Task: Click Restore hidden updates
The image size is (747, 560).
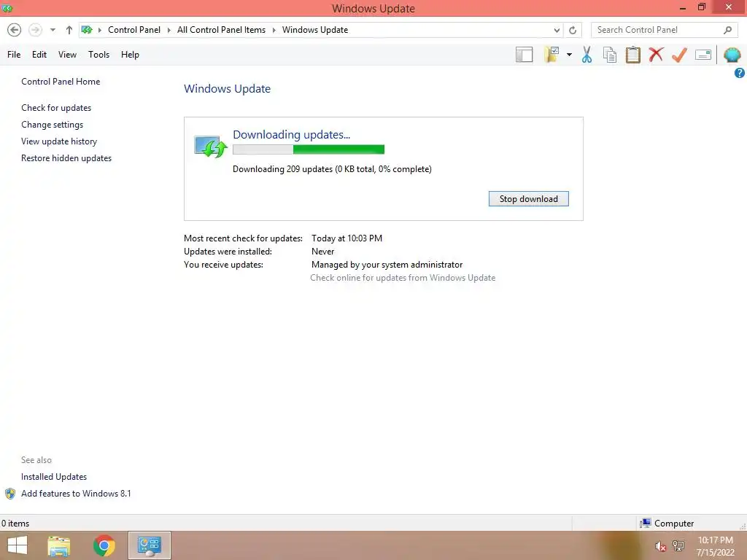Action: click(66, 158)
